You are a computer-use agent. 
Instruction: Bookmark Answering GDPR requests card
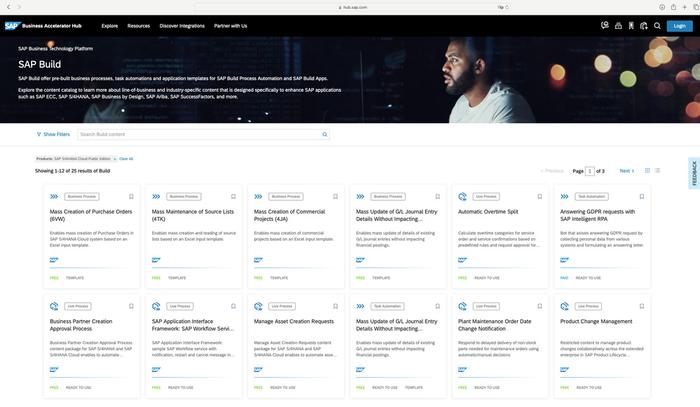642,196
